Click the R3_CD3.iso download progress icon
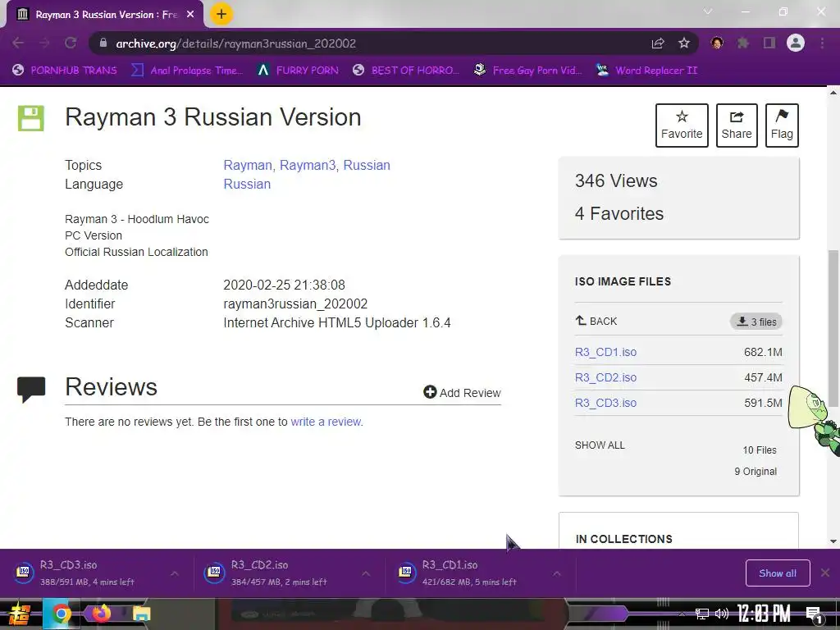Image resolution: width=840 pixels, height=630 pixels. tap(24, 573)
